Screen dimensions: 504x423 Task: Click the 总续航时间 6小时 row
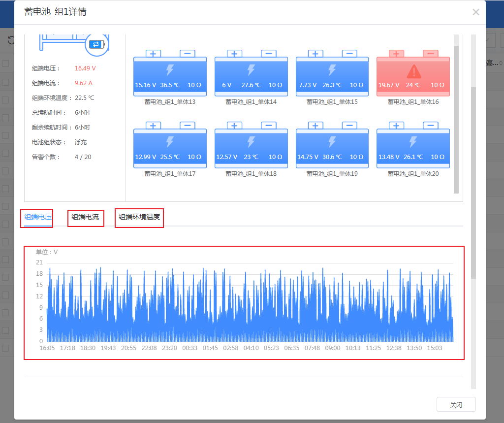61,113
